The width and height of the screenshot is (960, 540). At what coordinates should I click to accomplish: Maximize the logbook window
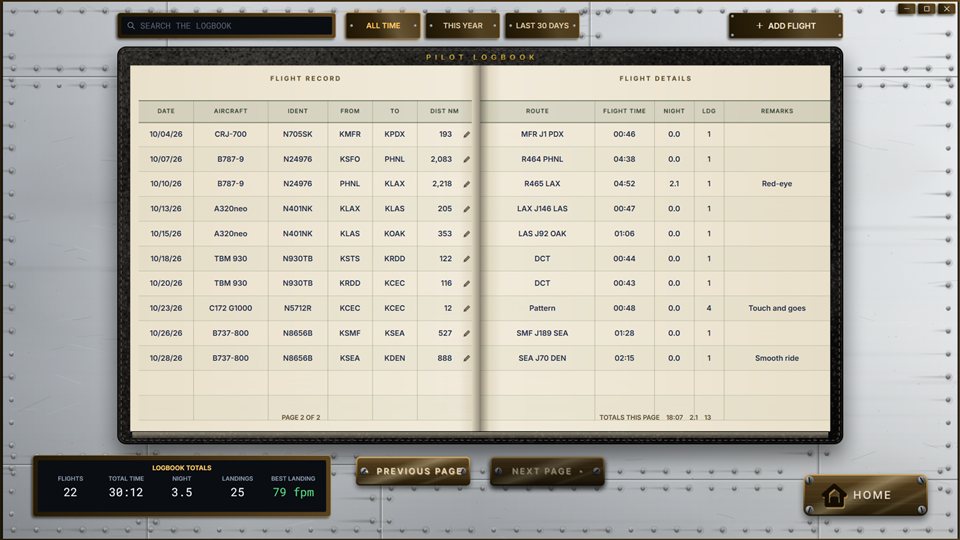(926, 9)
